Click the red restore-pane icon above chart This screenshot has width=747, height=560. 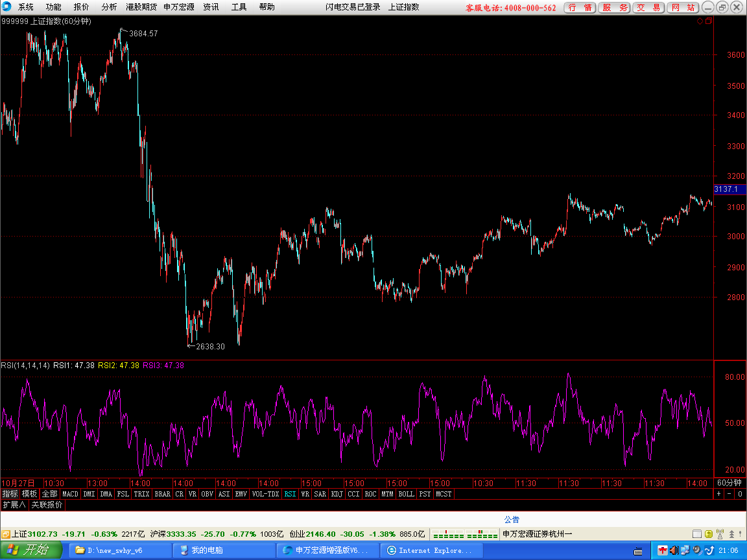(709, 21)
